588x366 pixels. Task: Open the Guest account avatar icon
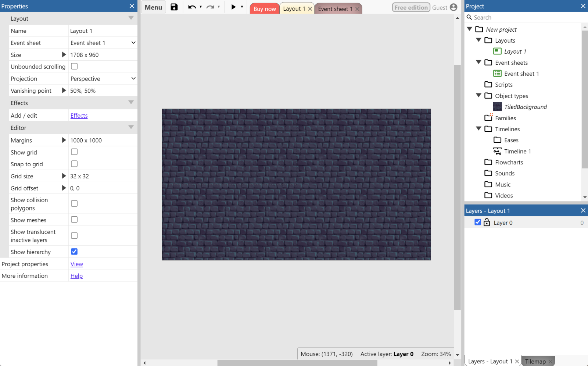453,7
